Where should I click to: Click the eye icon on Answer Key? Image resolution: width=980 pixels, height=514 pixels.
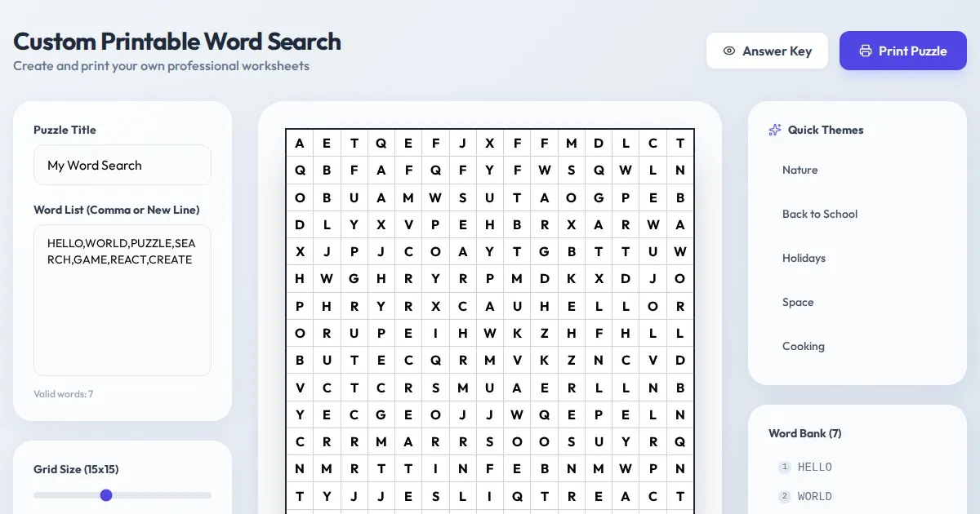[729, 51]
